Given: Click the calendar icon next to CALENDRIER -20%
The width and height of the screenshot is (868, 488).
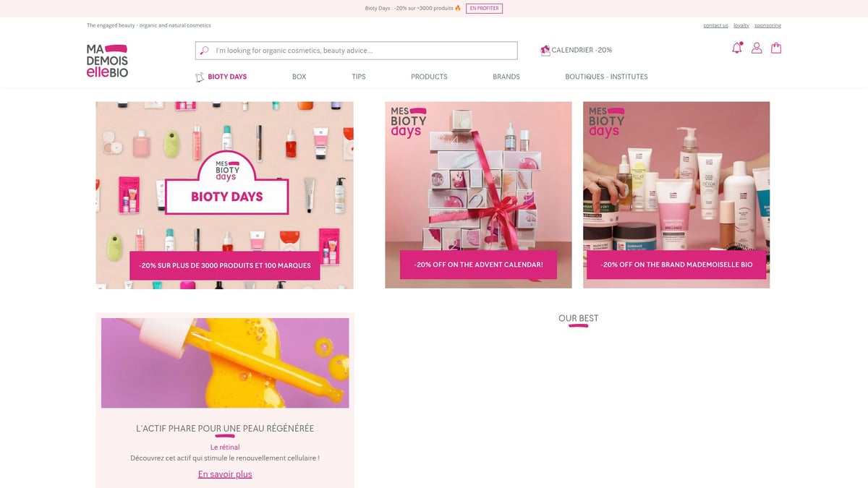Looking at the screenshot, I should click(x=545, y=50).
